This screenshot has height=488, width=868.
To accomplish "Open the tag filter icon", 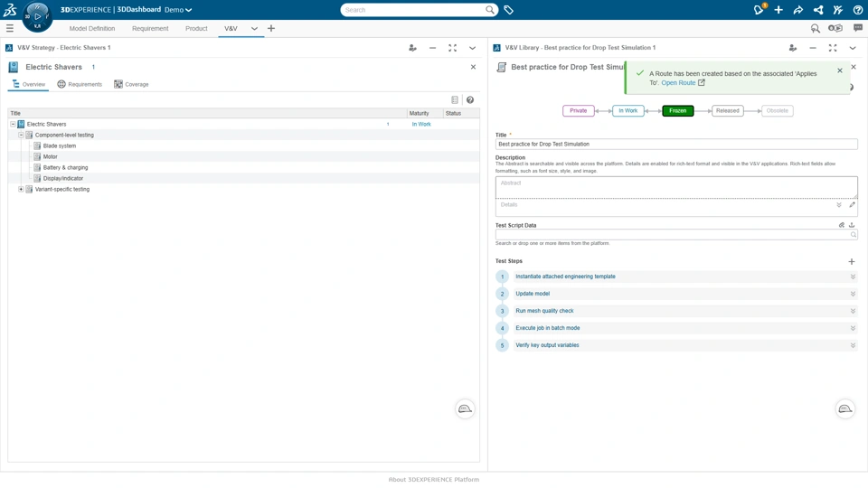I will point(509,10).
